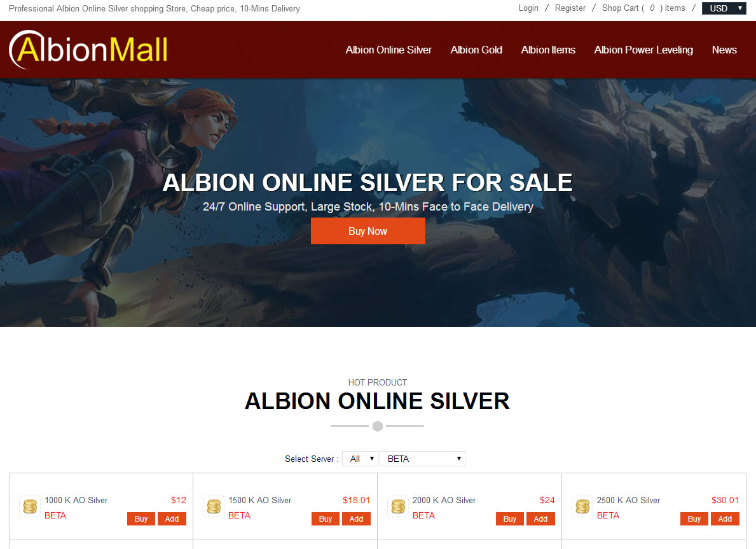Buy the 1000 K AO Silver
Viewport: 756px width, 549px height.
(141, 519)
